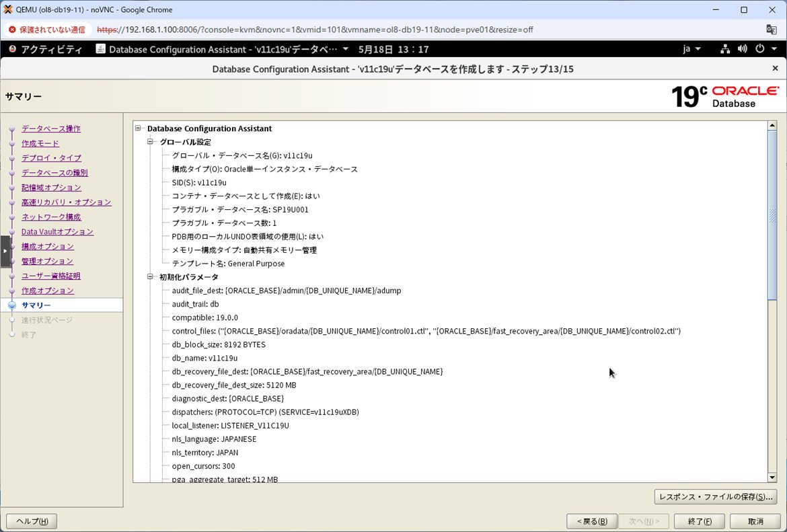
Task: Close the DBCA dialog with the X icon
Action: point(775,68)
